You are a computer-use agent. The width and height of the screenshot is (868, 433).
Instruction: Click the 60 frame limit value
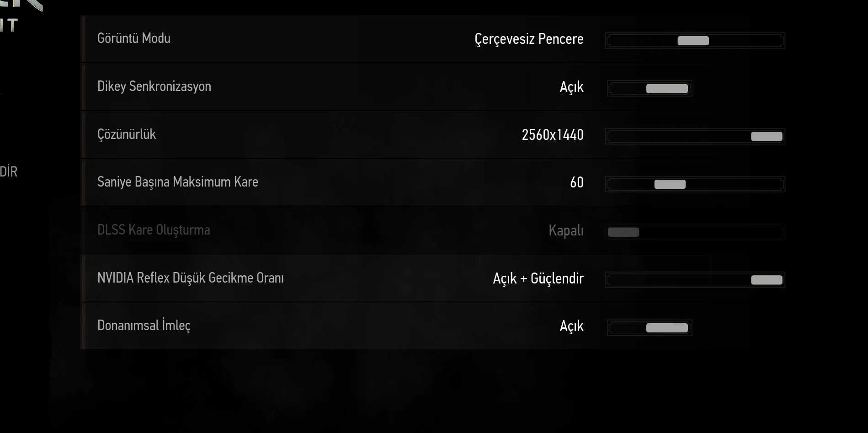[576, 182]
